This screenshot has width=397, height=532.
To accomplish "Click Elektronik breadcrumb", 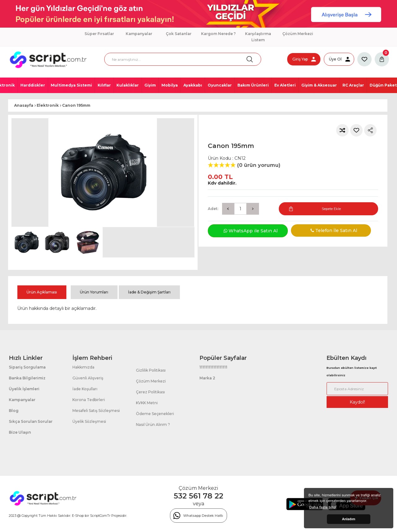I will tap(47, 105).
